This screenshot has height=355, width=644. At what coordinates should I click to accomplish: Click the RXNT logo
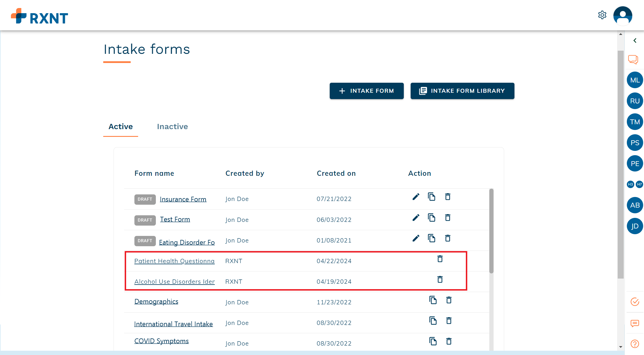(x=39, y=16)
